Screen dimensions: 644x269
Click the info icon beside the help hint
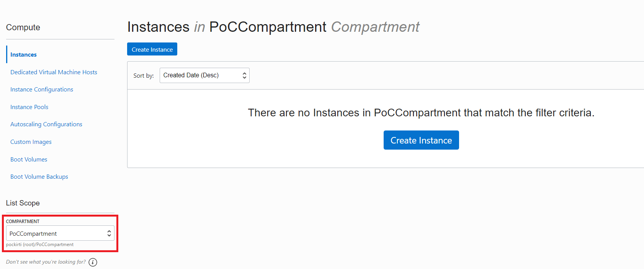tap(93, 262)
